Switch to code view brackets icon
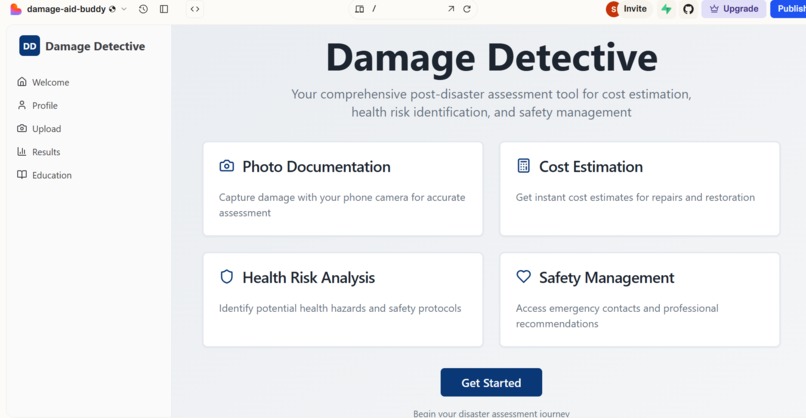806x418 pixels. (x=195, y=9)
